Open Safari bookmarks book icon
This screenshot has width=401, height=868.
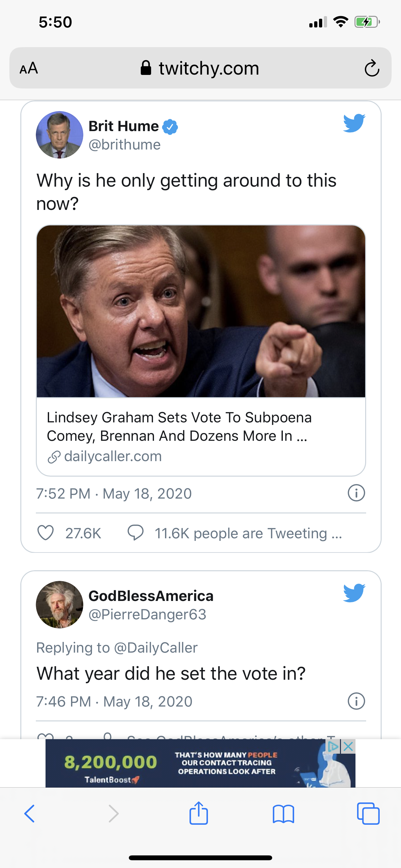(283, 813)
